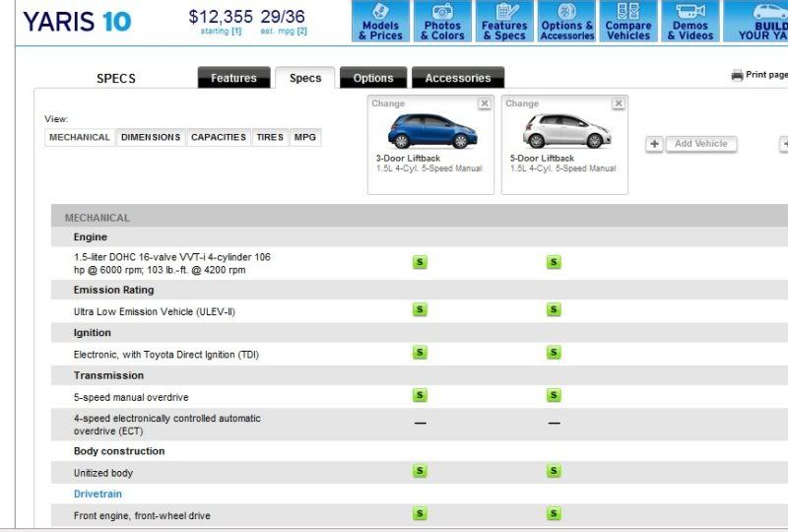Change the 5-Door Liftback vehicle

pyautogui.click(x=522, y=103)
